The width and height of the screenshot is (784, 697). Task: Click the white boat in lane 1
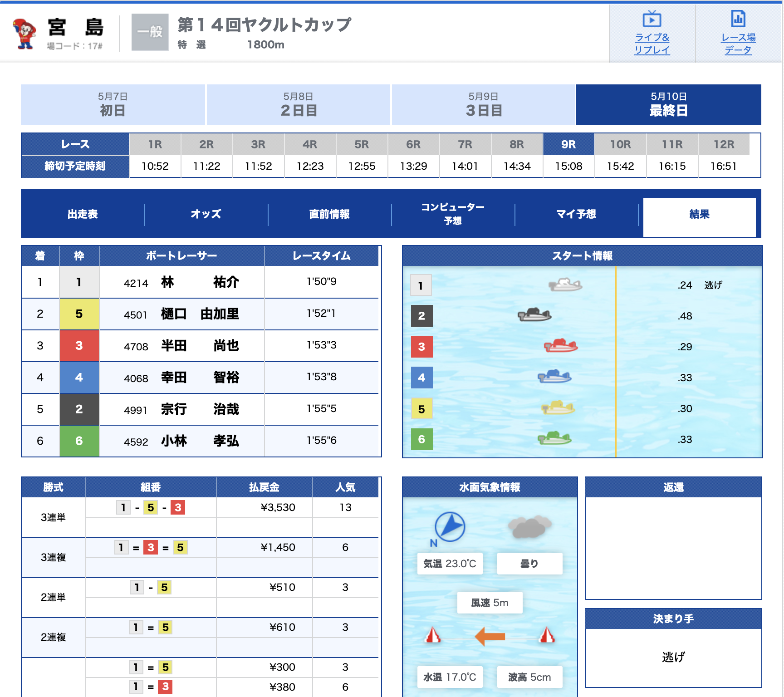tap(565, 285)
